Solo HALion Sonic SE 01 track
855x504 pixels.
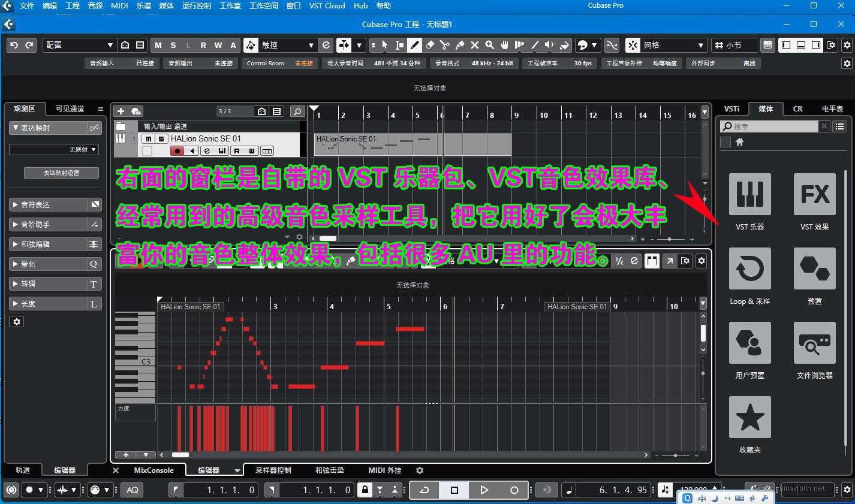click(x=161, y=138)
